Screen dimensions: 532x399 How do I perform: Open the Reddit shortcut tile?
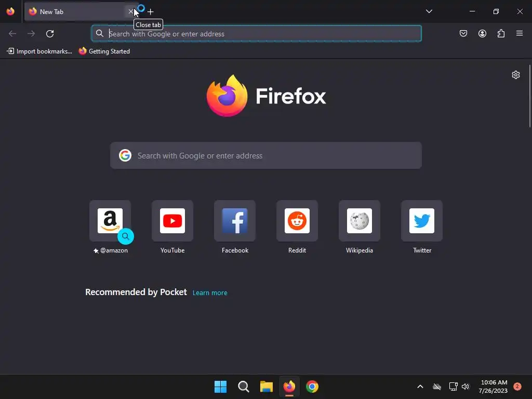point(297,221)
